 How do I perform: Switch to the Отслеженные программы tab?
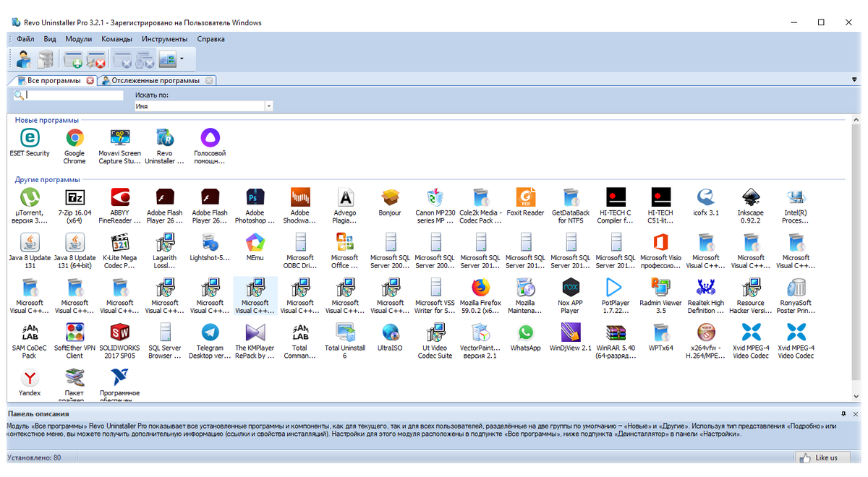[155, 80]
